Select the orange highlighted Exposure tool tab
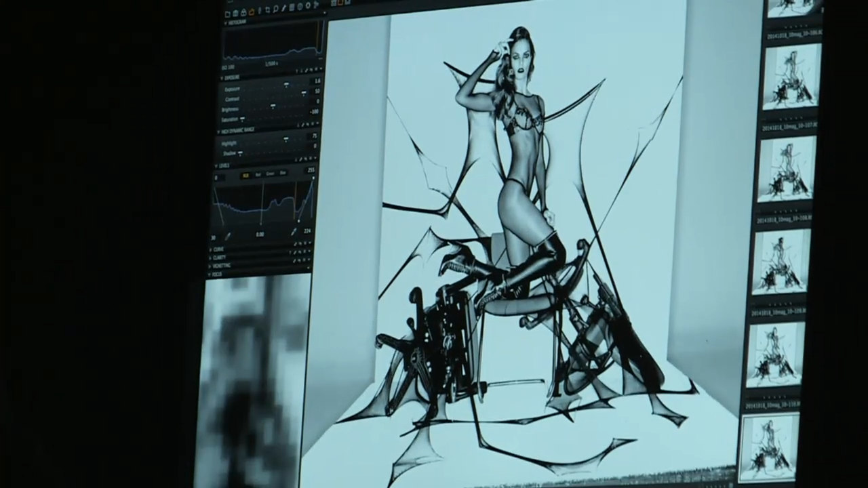 (252, 12)
